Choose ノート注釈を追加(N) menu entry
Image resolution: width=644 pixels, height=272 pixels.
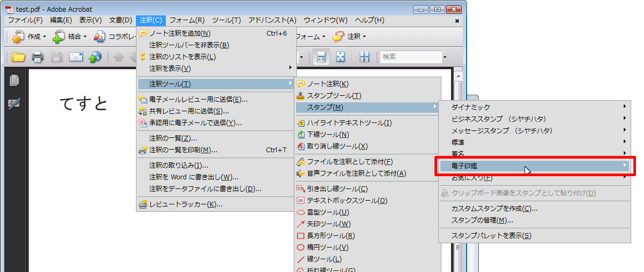216,34
